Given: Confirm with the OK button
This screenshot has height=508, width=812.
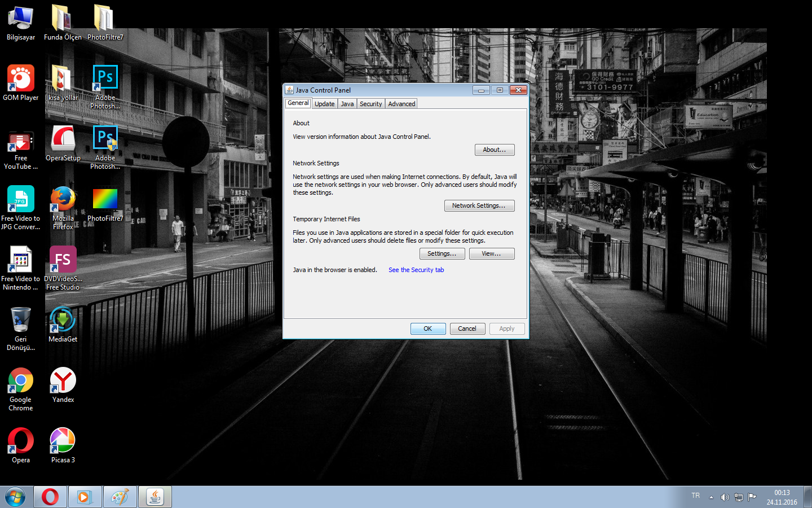Looking at the screenshot, I should pyautogui.click(x=428, y=329).
